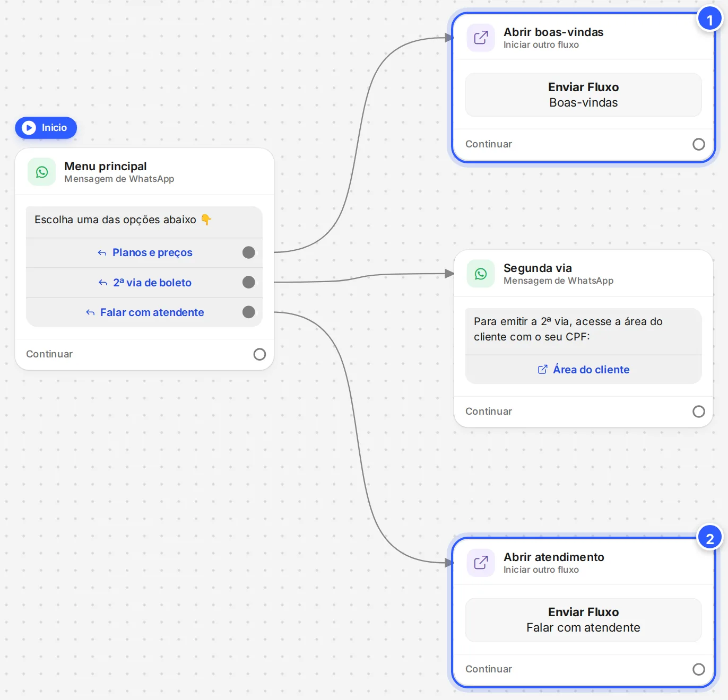
Task: Click the Continuar label in Abrir boas-vindas
Action: point(489,144)
